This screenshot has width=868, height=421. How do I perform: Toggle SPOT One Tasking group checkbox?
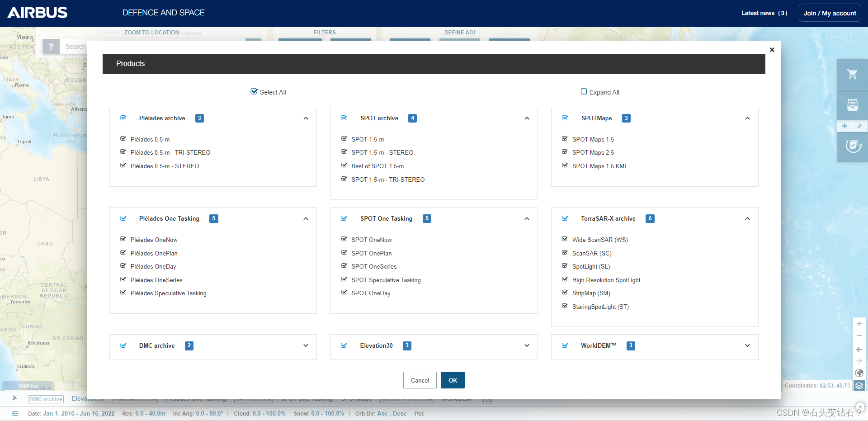(344, 218)
